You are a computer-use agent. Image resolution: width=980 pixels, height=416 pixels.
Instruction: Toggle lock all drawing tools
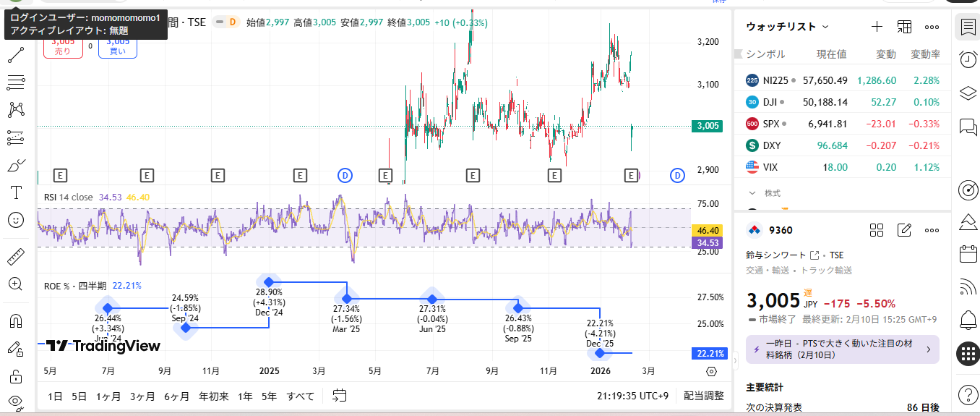[15, 375]
